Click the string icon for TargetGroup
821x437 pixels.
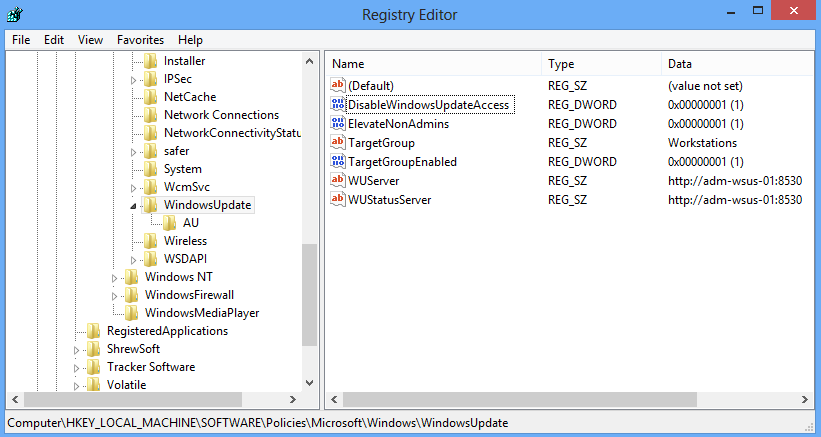338,142
